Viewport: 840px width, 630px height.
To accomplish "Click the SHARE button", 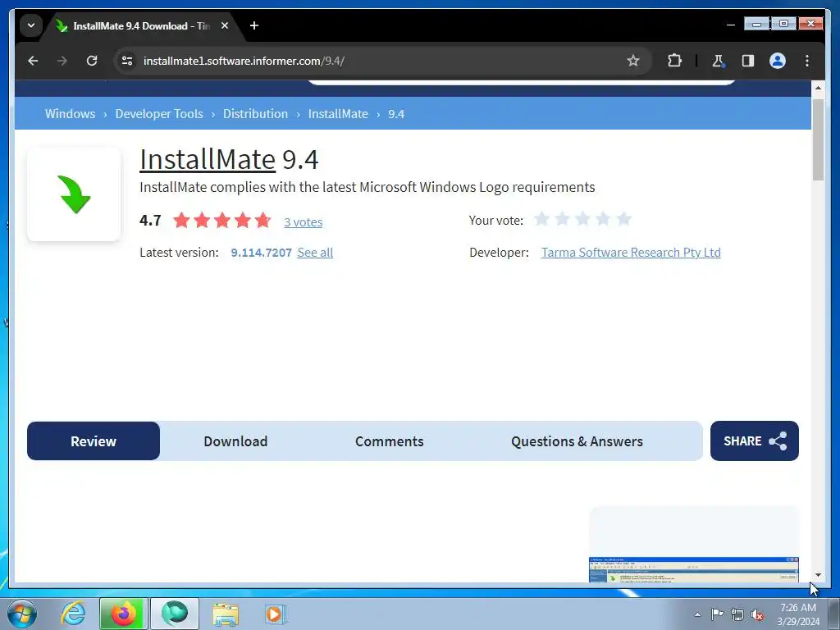I will (755, 441).
